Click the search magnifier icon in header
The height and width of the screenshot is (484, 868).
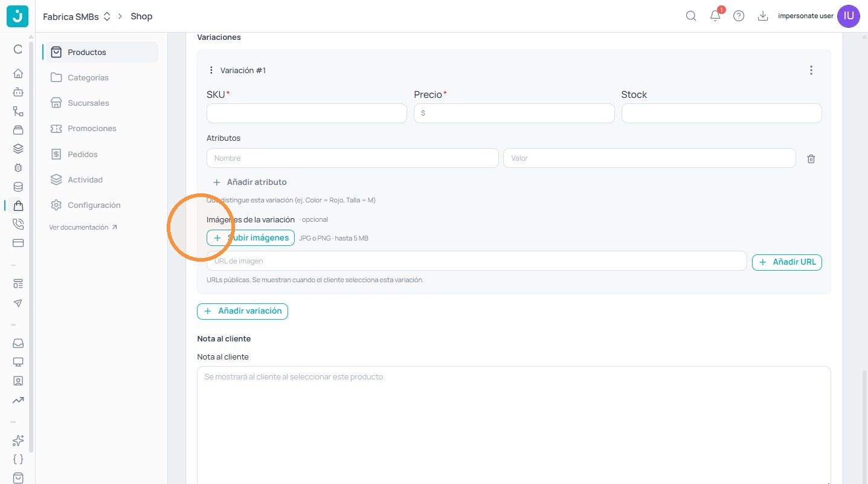(x=691, y=16)
